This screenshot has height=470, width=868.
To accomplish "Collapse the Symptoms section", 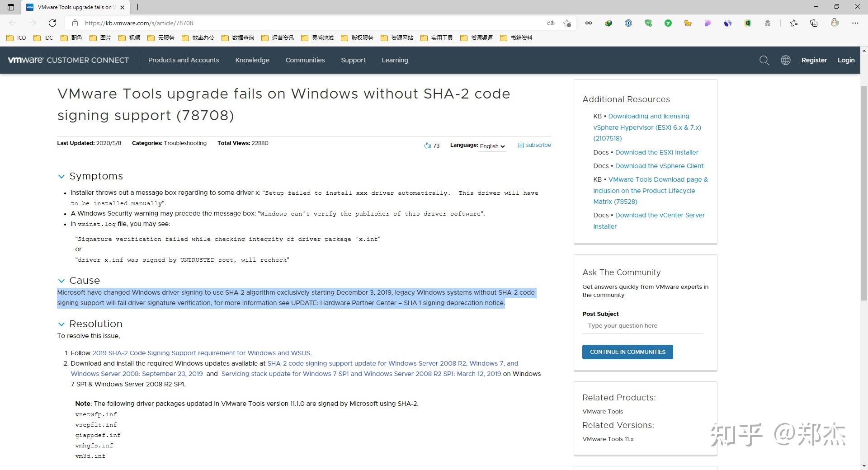I will [61, 176].
